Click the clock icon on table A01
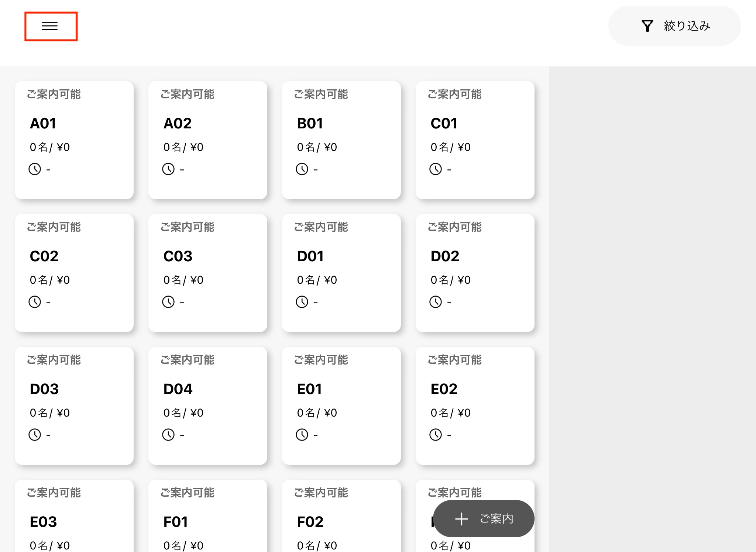Image resolution: width=756 pixels, height=552 pixels. 35,169
